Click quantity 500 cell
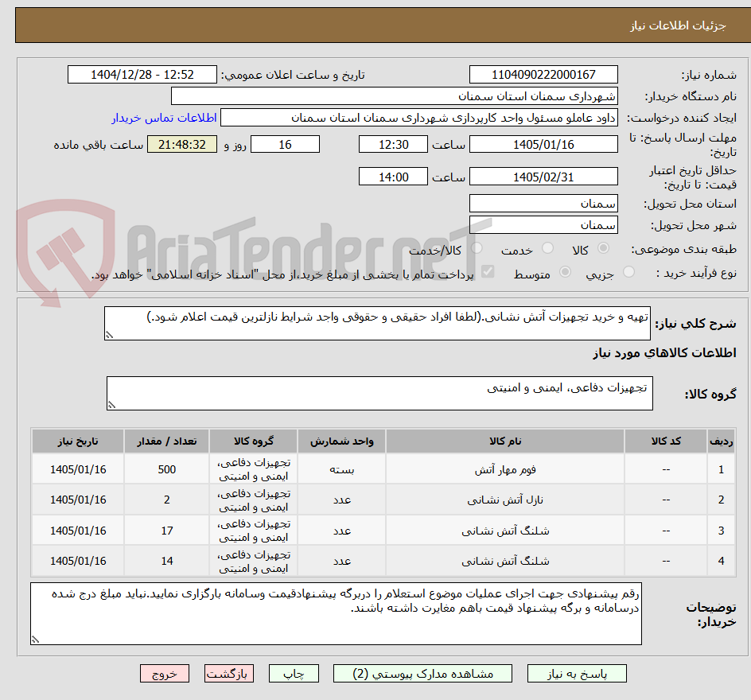The width and height of the screenshot is (751, 700). tap(167, 469)
